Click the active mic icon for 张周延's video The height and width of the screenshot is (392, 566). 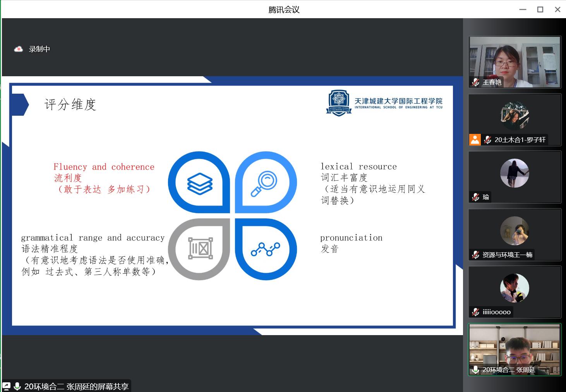coord(476,370)
